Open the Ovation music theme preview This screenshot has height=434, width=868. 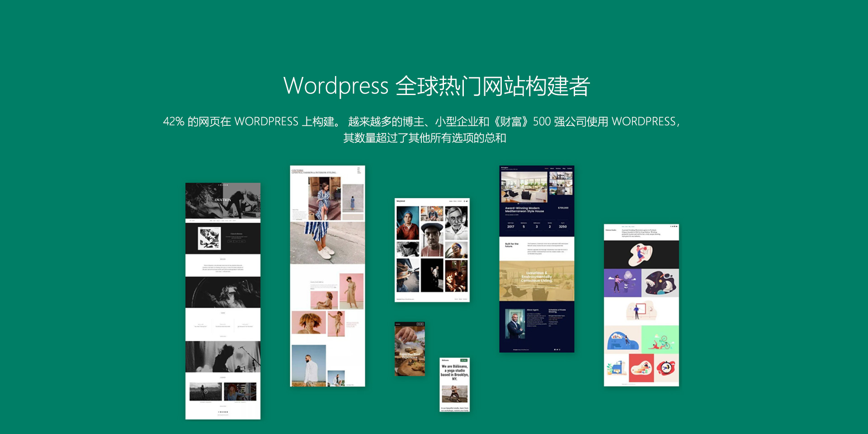click(222, 300)
